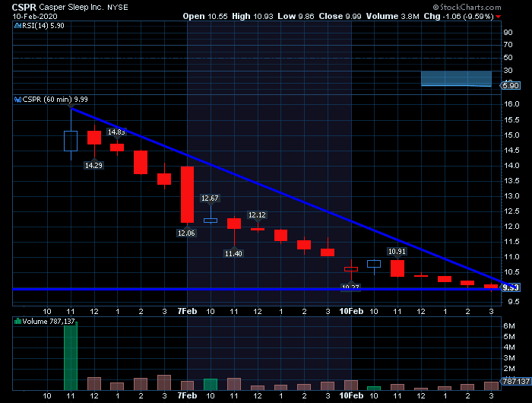532x403 pixels.
Task: Click the 14.83 price callout
Action: pyautogui.click(x=116, y=132)
